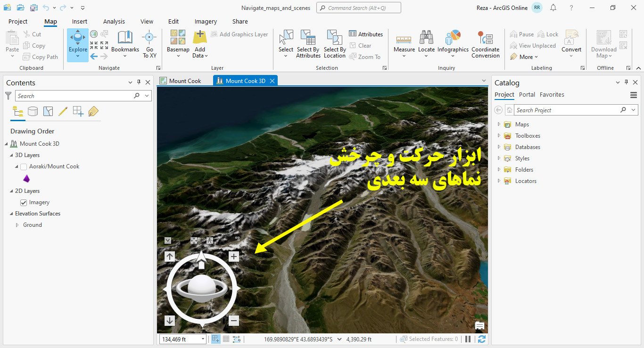Uncheck the Imagery layer visibility
The height and width of the screenshot is (348, 644).
[23, 202]
